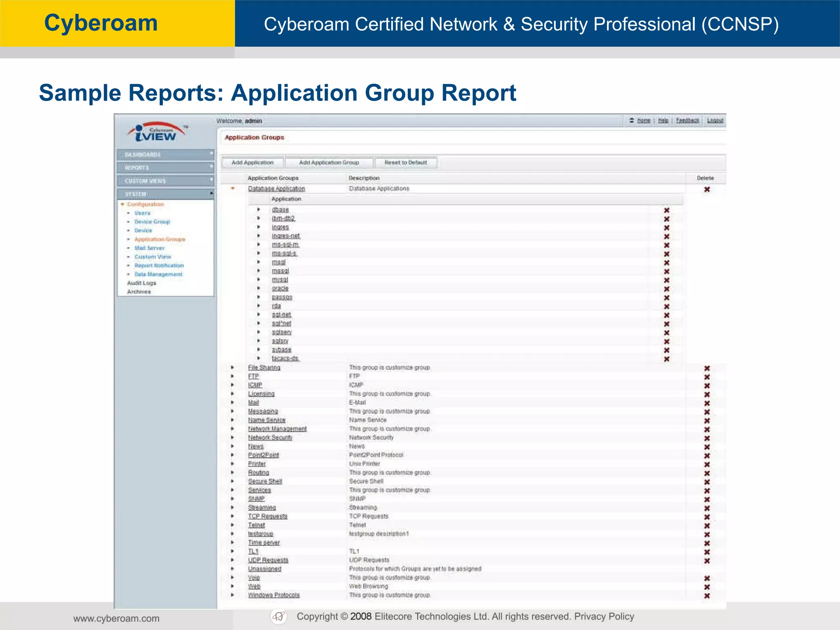Delete the oracle application entry

click(667, 289)
